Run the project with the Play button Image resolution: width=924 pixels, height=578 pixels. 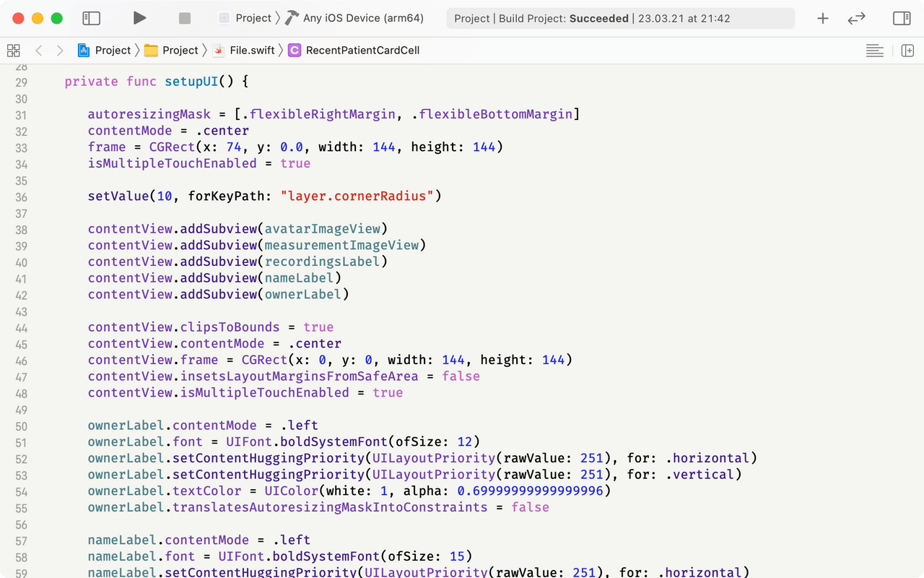point(139,18)
